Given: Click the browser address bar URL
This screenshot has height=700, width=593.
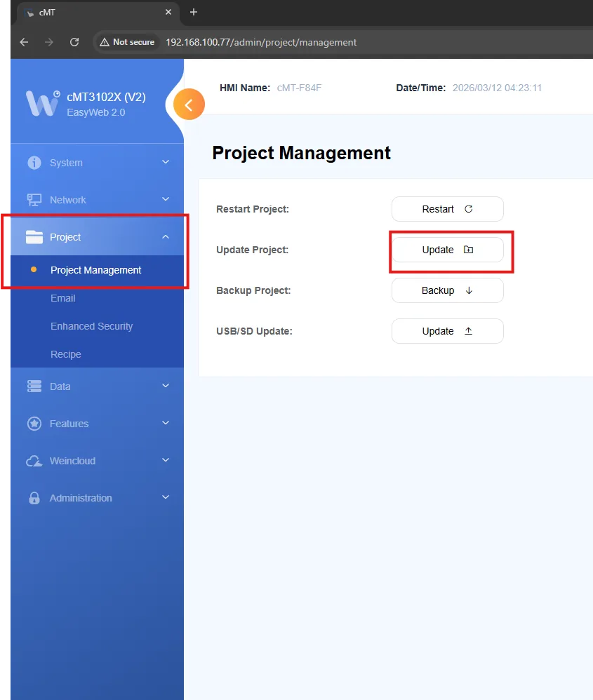Looking at the screenshot, I should [x=261, y=42].
